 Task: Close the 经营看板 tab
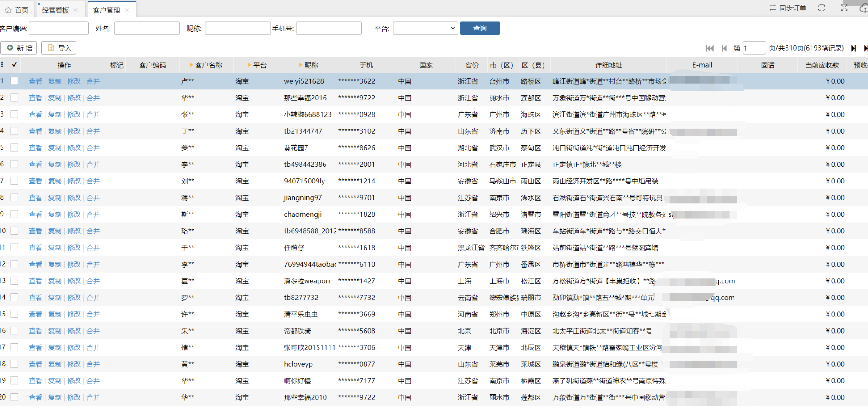(x=75, y=10)
